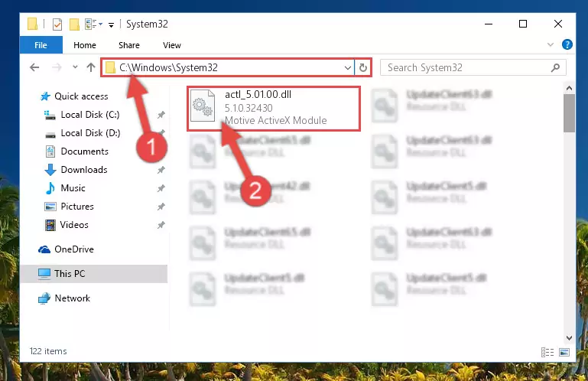This screenshot has height=381, width=588.
Task: Refresh the System32 folder view
Action: pos(362,68)
